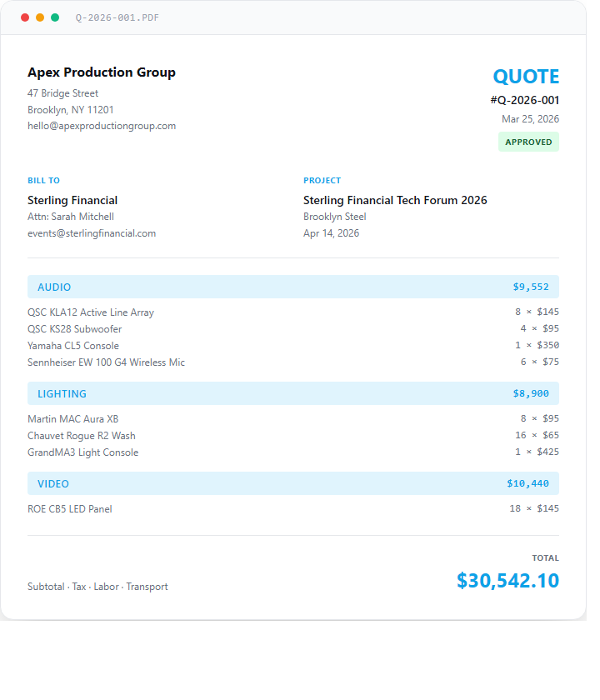Select the 8 × $145 line array price
This screenshot has width=600, height=700.
(x=537, y=312)
